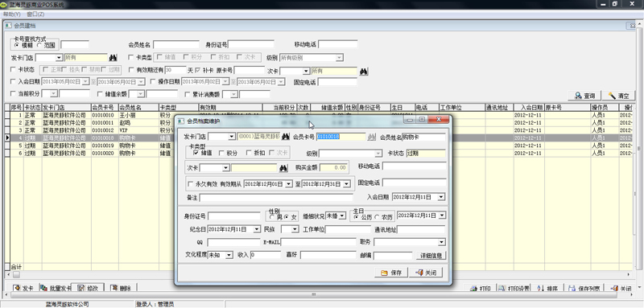Open 入会日期 dropdown in dialog
The width and height of the screenshot is (644, 308).
tap(441, 197)
